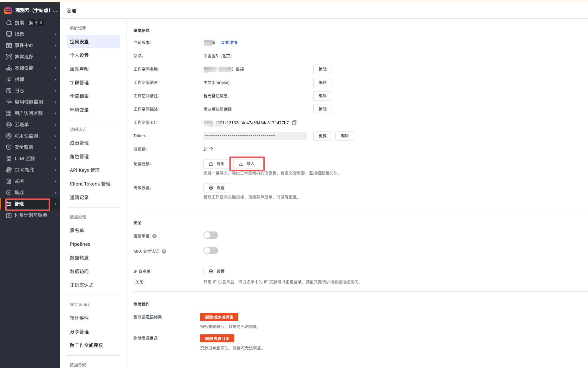The height and width of the screenshot is (368, 588).
Task: Click the 查看详情 link
Action: pos(229,43)
